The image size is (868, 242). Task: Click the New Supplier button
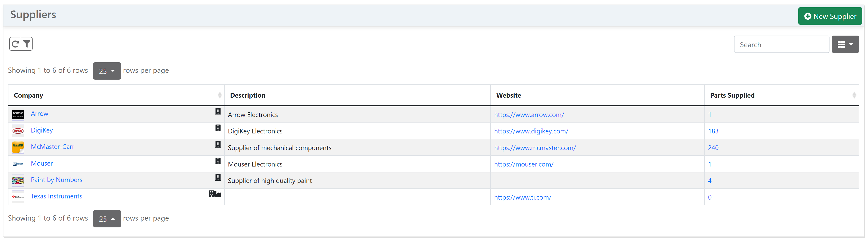(829, 16)
